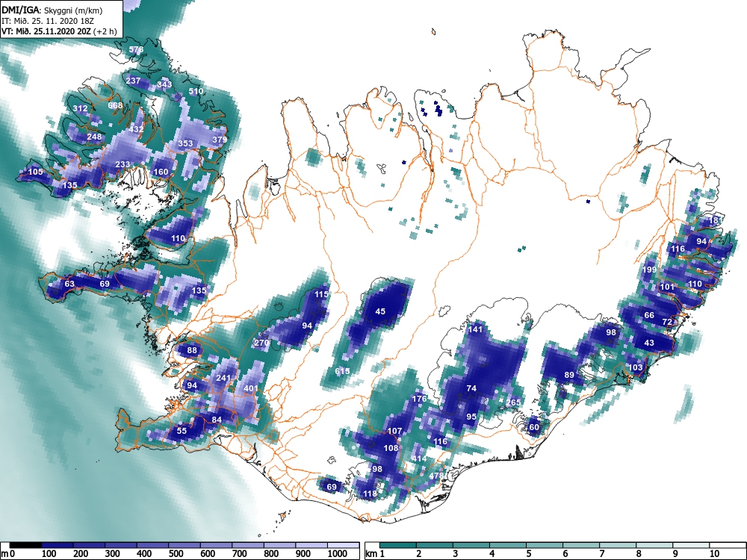
Task: Click the value "343" on the map
Action: tap(164, 84)
